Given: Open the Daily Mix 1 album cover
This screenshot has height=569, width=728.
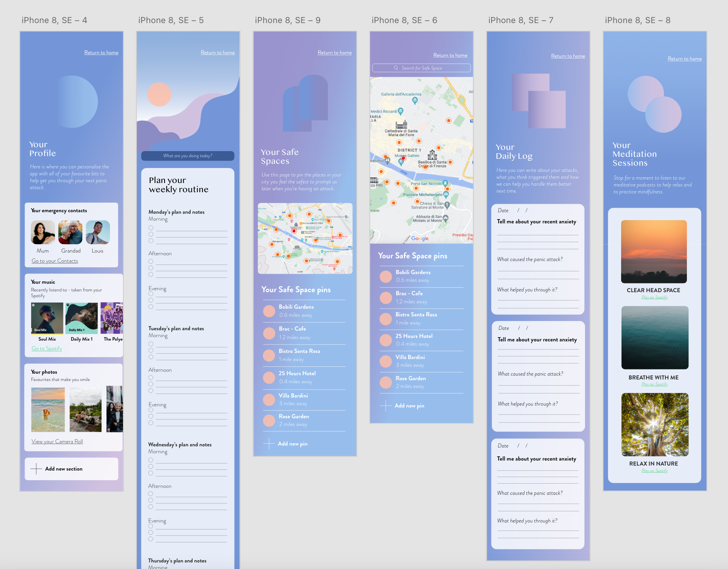Looking at the screenshot, I should pos(81,318).
